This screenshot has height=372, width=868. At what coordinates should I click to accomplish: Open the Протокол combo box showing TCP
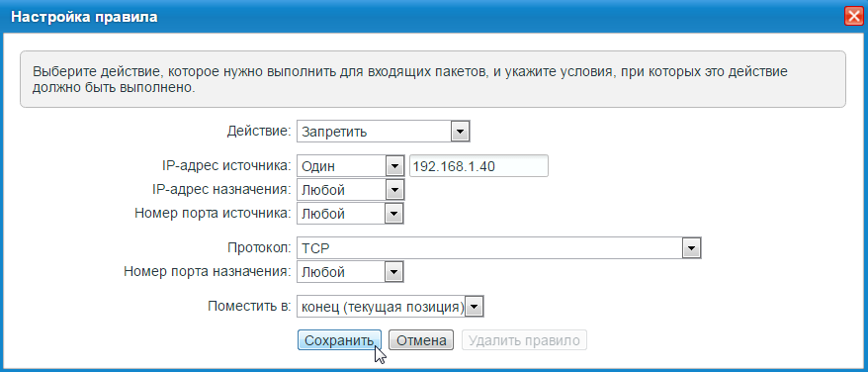coord(499,249)
